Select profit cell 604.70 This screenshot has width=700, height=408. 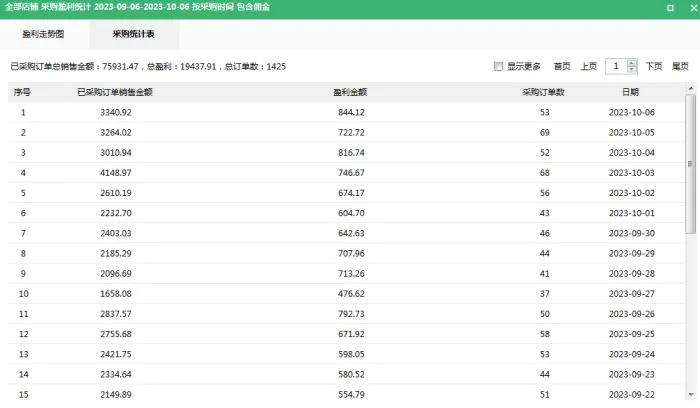click(x=351, y=213)
